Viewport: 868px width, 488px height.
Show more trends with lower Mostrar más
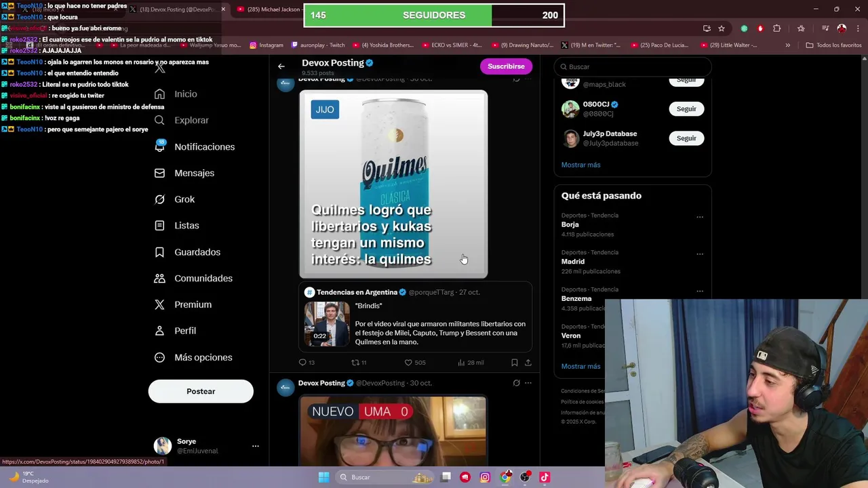pyautogui.click(x=580, y=366)
